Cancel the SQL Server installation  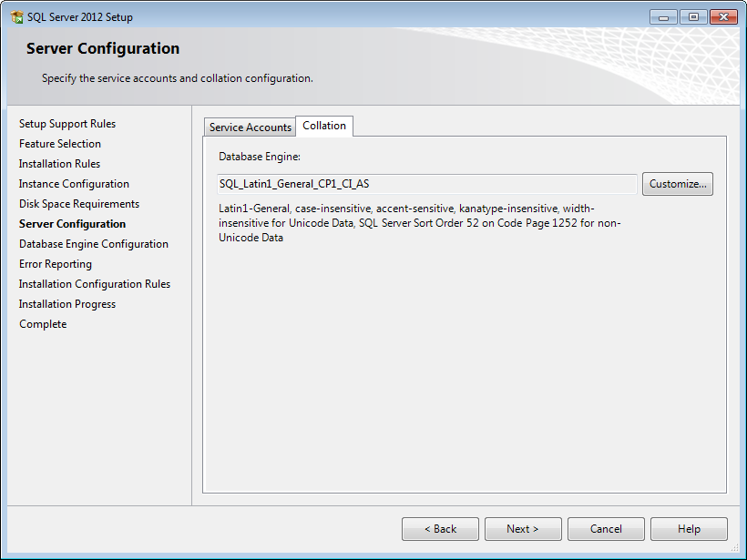[x=606, y=529]
